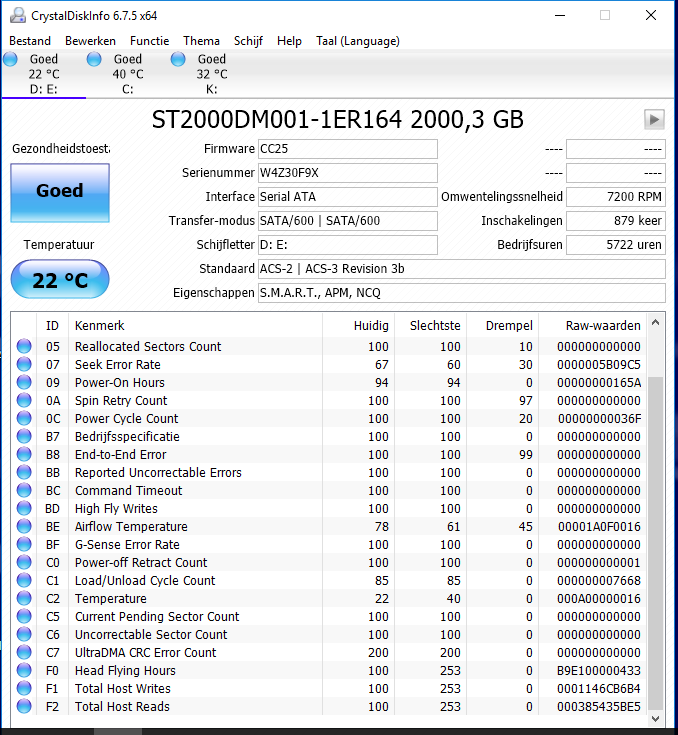
Task: Click status icon for High Fly Writes
Action: 24,508
